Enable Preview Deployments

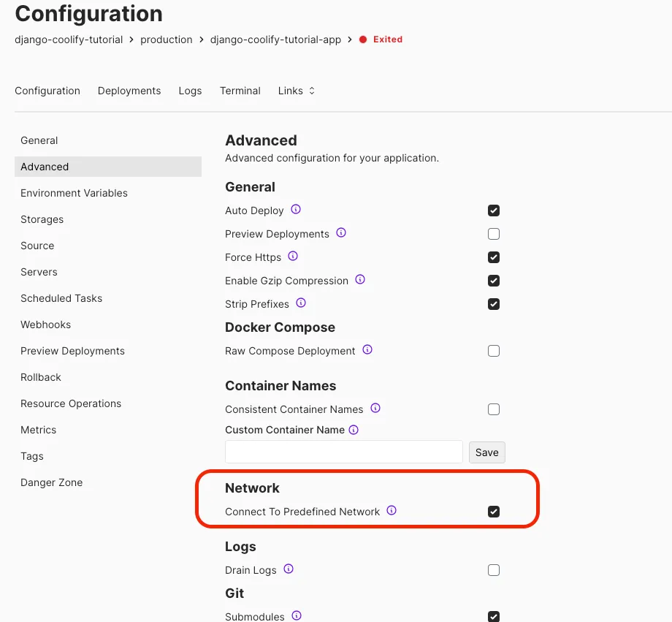click(494, 234)
